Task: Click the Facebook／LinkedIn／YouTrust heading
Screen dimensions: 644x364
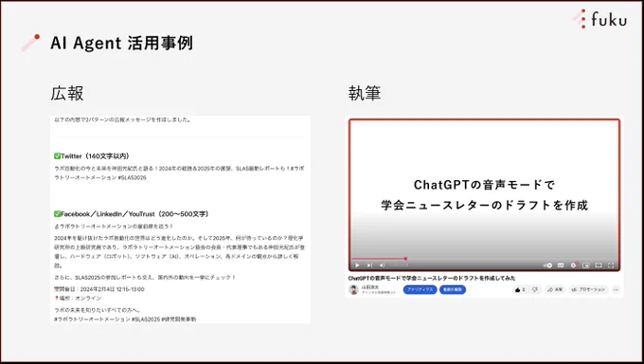Action: click(132, 214)
